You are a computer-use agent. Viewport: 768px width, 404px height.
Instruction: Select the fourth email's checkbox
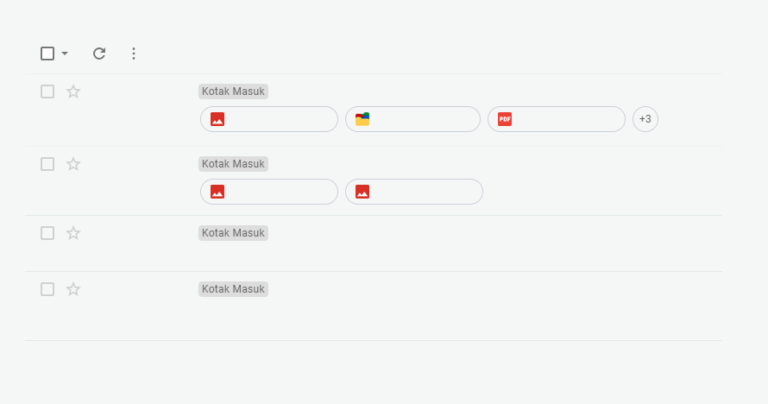tap(48, 289)
